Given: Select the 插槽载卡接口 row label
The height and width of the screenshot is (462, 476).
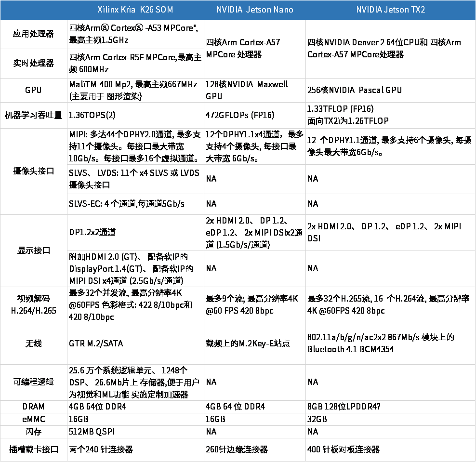Looking at the screenshot, I should pos(33,449).
